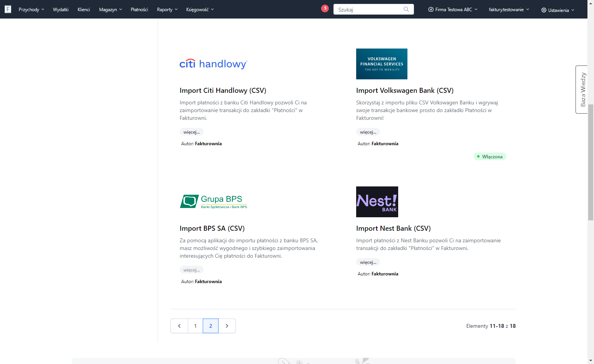Click więcej under Import BPS SA

pos(192,270)
